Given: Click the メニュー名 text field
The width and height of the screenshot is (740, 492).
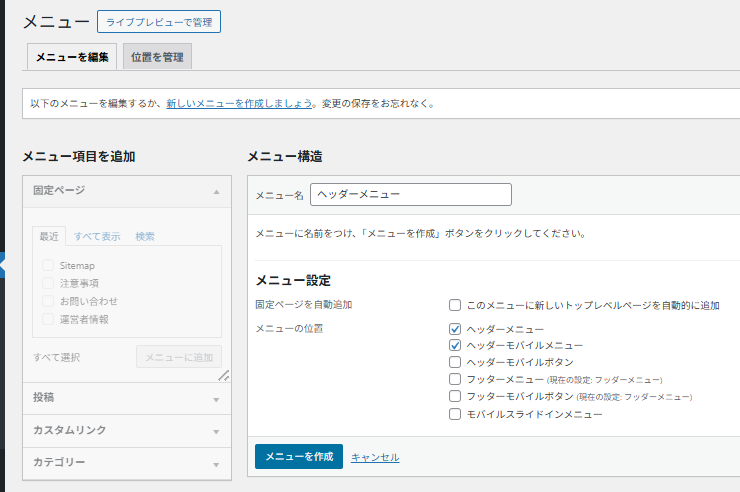Looking at the screenshot, I should coord(410,194).
